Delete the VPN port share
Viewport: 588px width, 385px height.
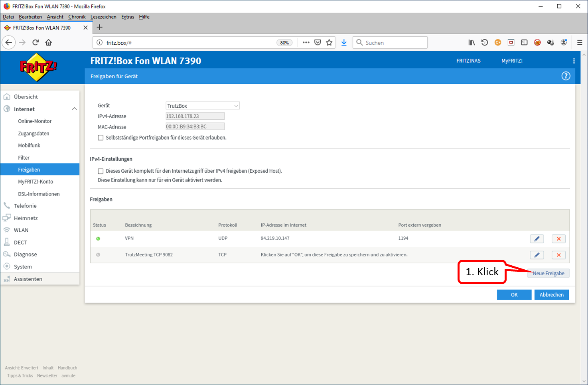tap(558, 239)
